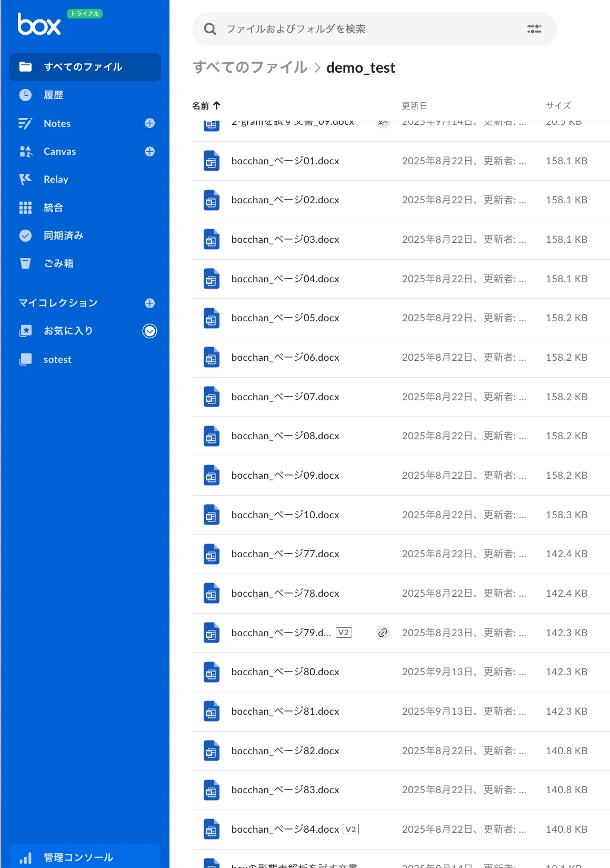Click the V2 version badge on bocchan_ページ84.docx
Image resolution: width=610 pixels, height=868 pixels.
tap(351, 829)
